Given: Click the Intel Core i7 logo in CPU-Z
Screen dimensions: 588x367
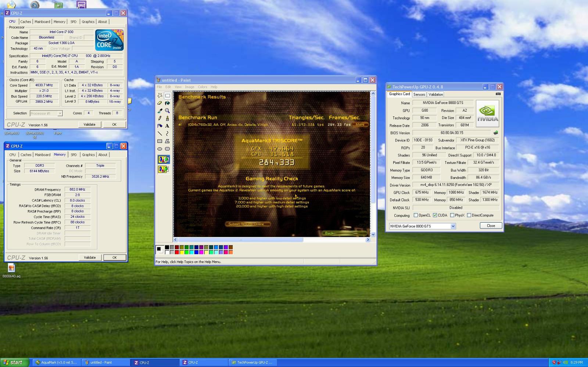Looking at the screenshot, I should pyautogui.click(x=110, y=40).
